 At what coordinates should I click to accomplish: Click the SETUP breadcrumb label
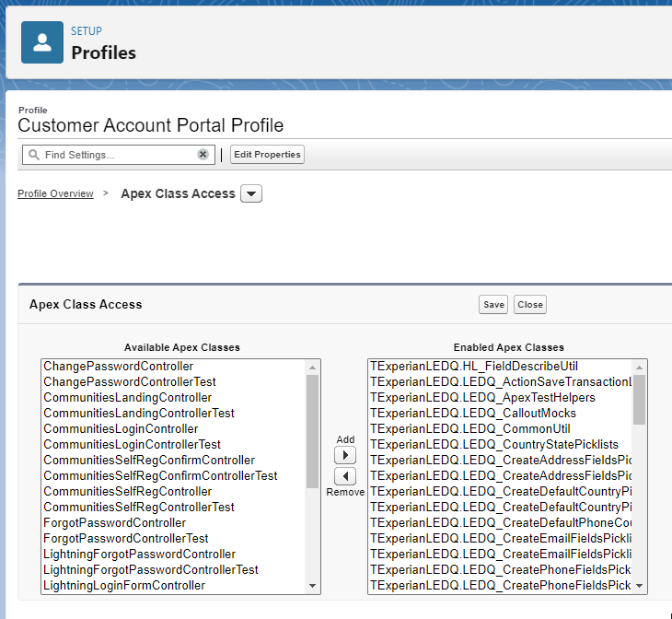[x=87, y=31]
